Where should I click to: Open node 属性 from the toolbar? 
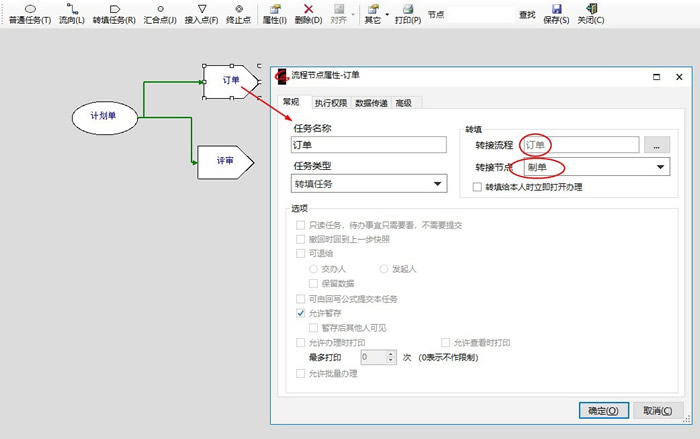pos(274,13)
